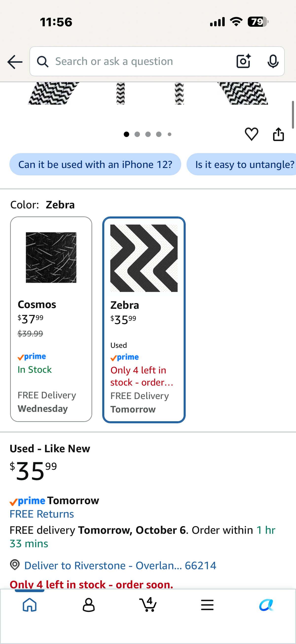
Task: Tap the microphone voice search icon
Action: click(273, 61)
